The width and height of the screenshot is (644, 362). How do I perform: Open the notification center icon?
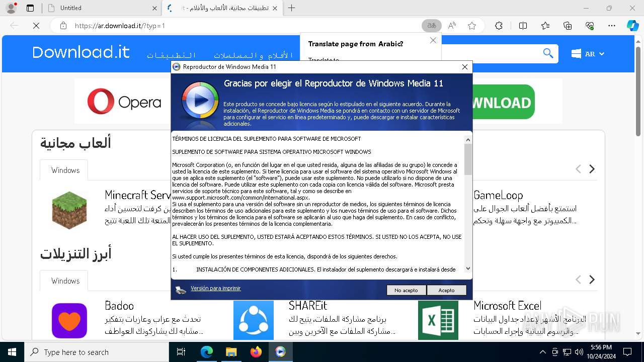point(627,352)
